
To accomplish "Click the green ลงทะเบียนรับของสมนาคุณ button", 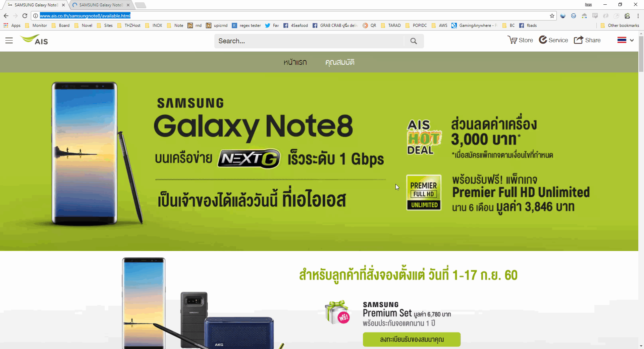I will 412,339.
